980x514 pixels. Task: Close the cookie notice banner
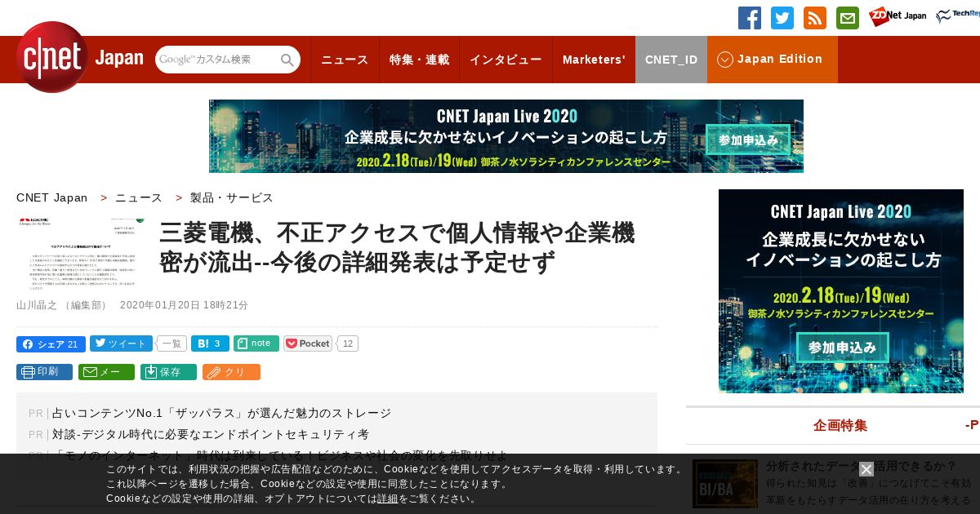point(866,469)
